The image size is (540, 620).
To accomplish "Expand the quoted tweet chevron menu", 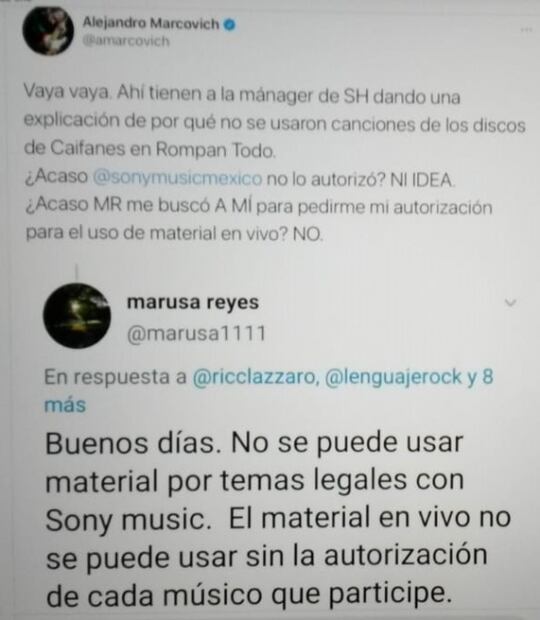I will point(511,303).
